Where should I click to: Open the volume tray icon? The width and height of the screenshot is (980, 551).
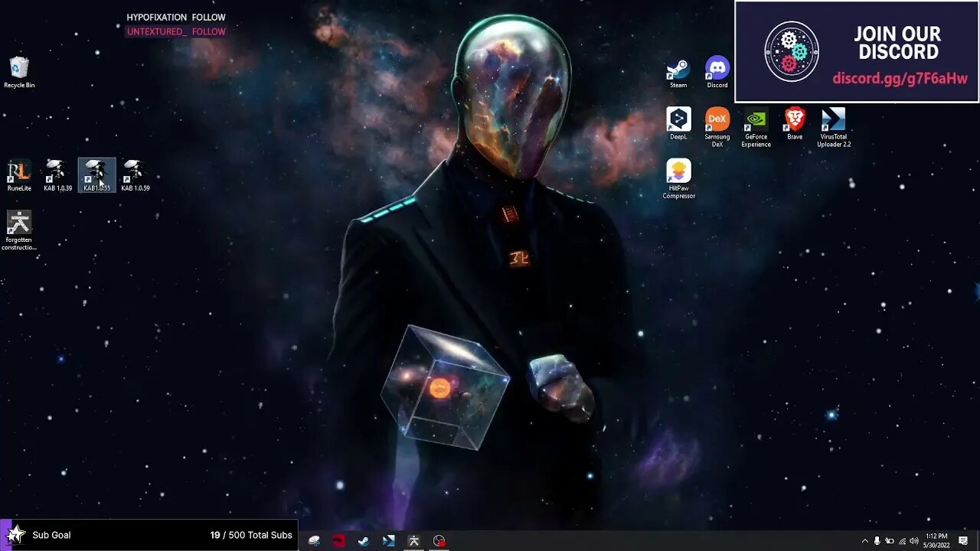click(914, 541)
